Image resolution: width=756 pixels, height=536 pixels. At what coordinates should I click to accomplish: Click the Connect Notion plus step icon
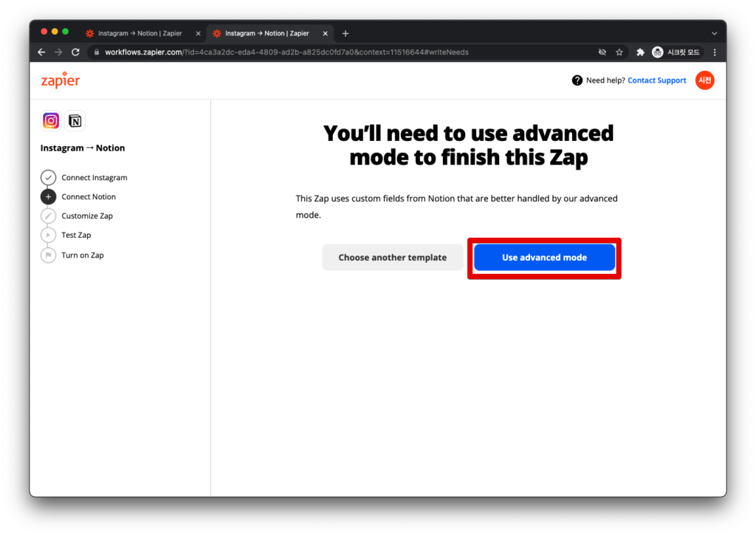coord(48,196)
